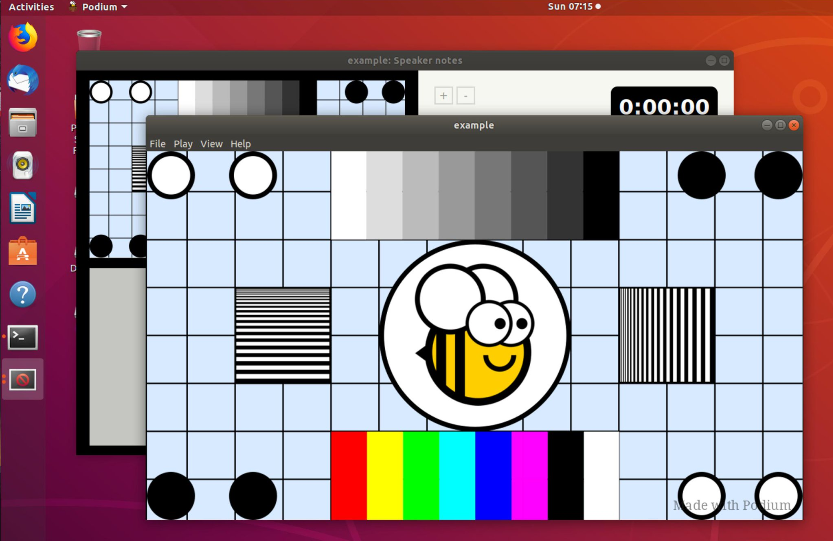Open the Files manager from the dock

point(23,123)
